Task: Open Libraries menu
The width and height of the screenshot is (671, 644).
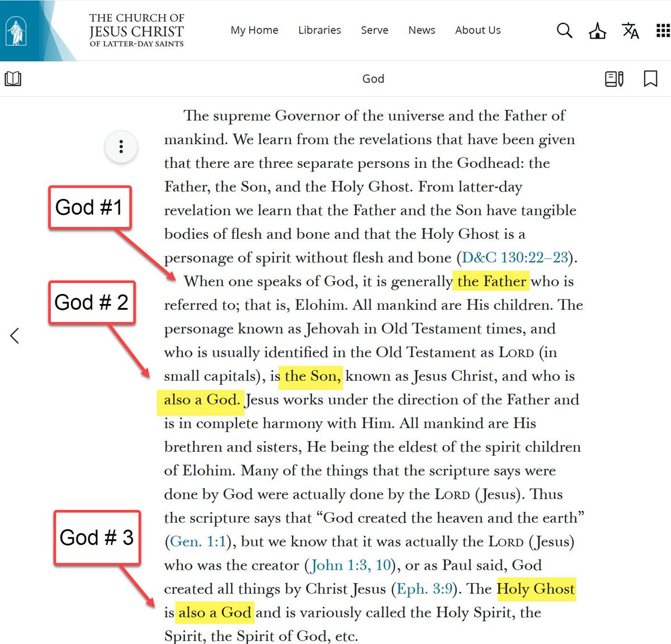Action: [x=319, y=30]
